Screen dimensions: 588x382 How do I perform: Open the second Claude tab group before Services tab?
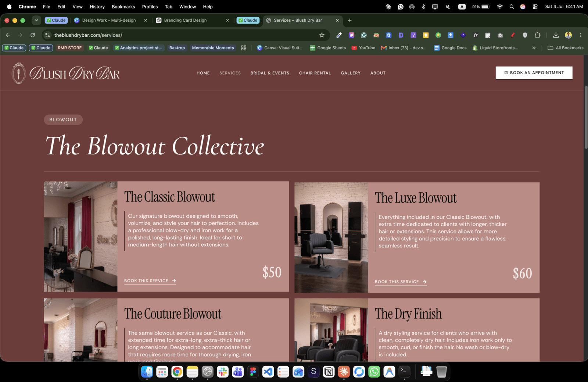(248, 20)
